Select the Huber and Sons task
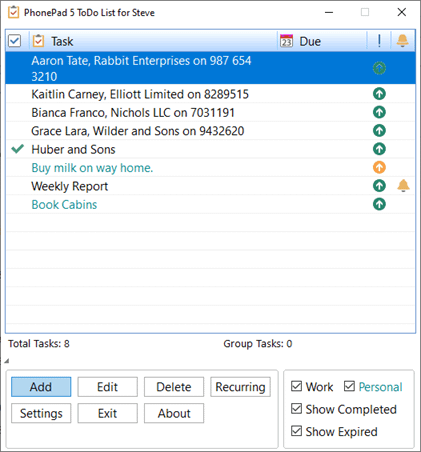 pyautogui.click(x=210, y=149)
